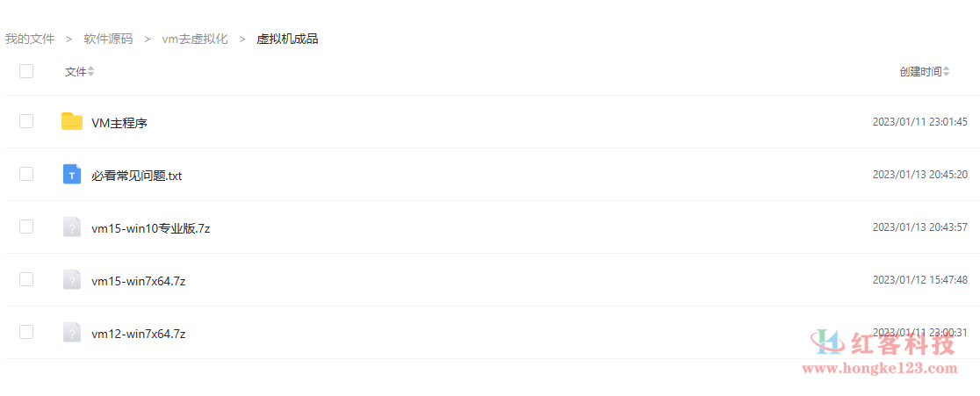Tick the vm15-win7x64.7z checkbox
Screen dimensions: 980x396
point(26,279)
